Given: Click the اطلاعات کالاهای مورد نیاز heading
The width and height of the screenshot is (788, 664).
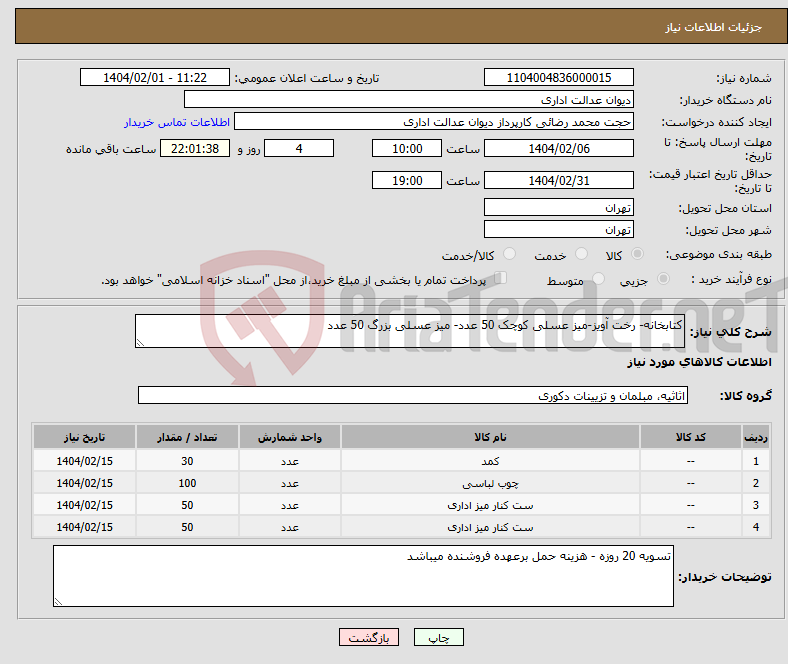Looking at the screenshot, I should [699, 362].
